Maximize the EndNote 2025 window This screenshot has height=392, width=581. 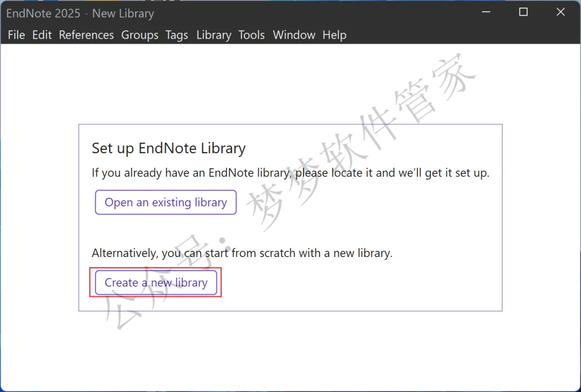[523, 12]
